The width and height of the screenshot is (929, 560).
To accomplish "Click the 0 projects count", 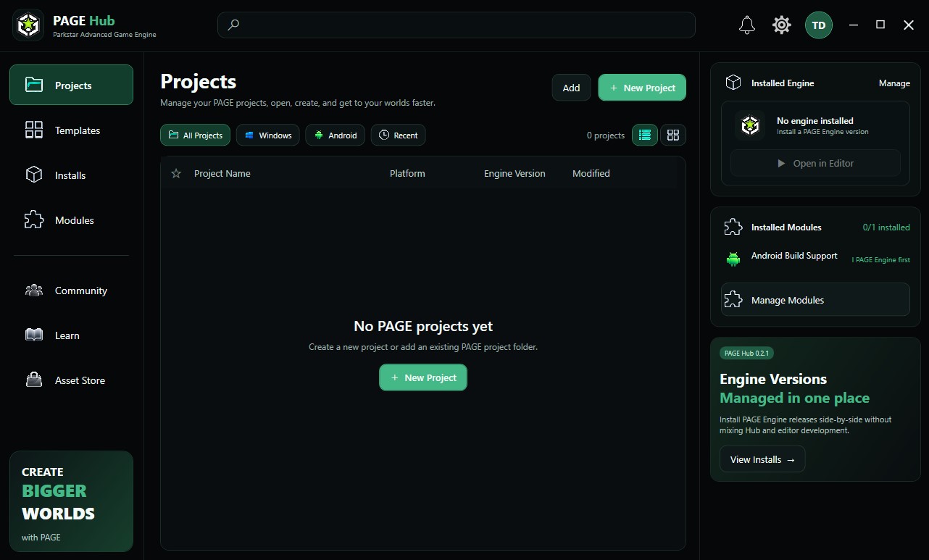I will pyautogui.click(x=606, y=135).
